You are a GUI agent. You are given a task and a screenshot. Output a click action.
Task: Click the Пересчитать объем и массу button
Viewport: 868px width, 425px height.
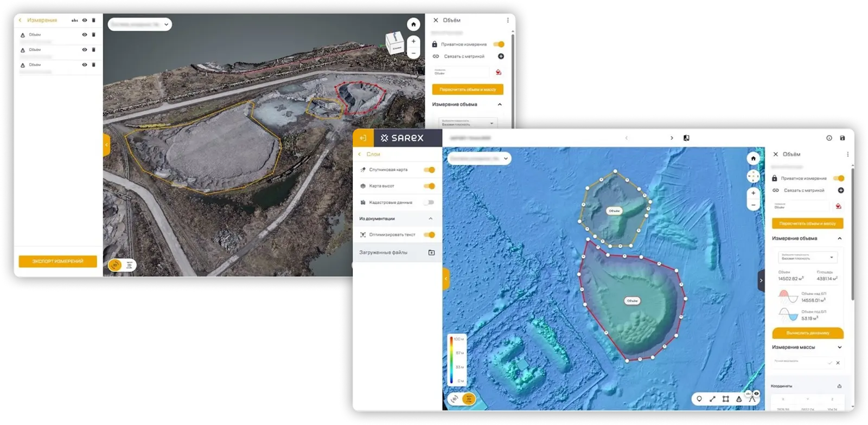tap(807, 223)
